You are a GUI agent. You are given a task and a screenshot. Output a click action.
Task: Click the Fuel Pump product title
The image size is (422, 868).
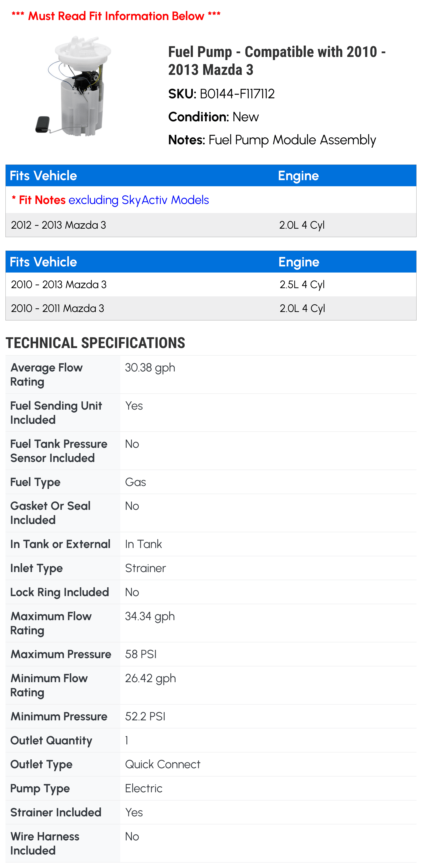[x=276, y=61]
